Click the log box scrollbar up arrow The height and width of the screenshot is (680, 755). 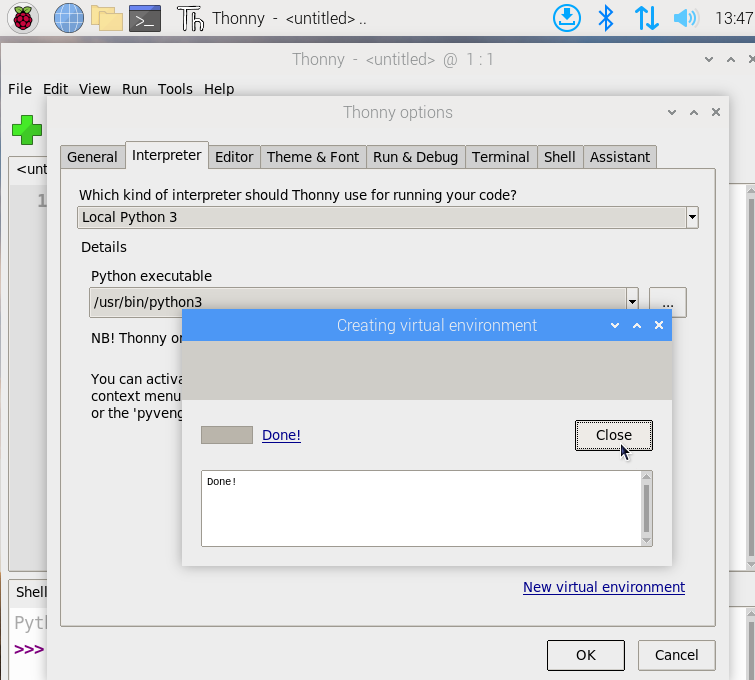tap(647, 477)
